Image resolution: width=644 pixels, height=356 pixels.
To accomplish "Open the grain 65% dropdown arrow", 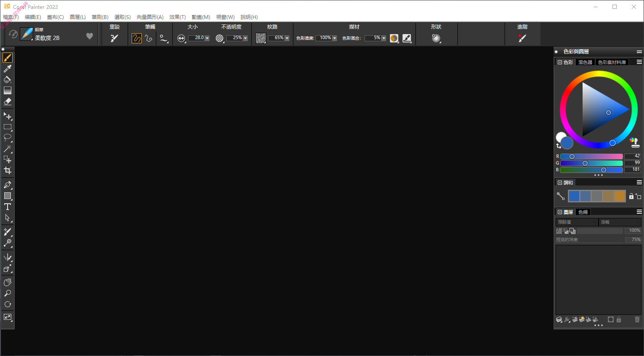I will pos(287,38).
